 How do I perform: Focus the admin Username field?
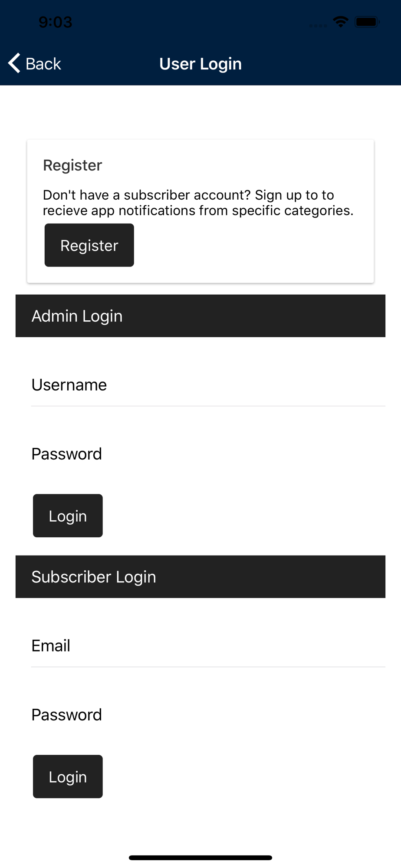click(208, 385)
